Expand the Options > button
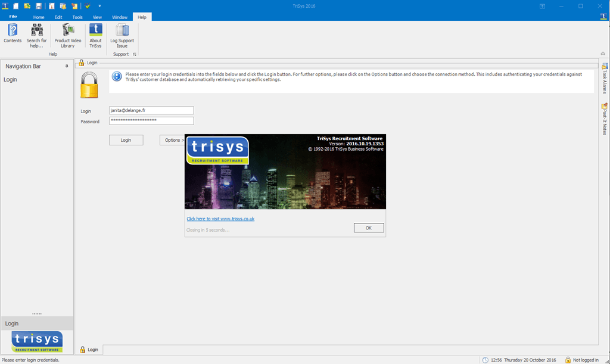The width and height of the screenshot is (610, 364). 172,140
